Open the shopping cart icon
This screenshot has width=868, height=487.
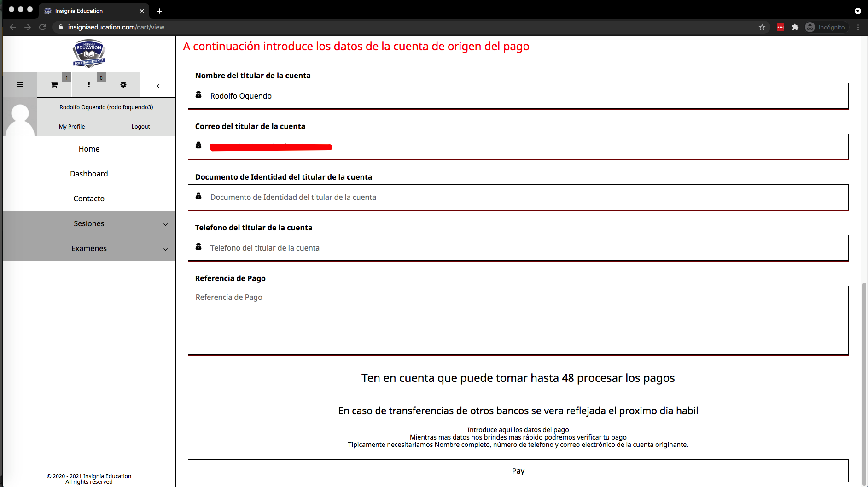[54, 85]
